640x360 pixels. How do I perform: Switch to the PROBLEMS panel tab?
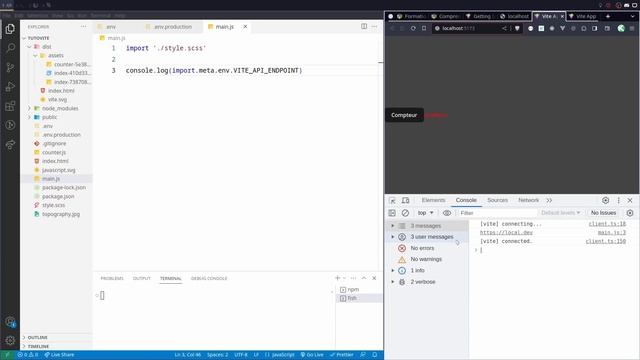point(112,278)
